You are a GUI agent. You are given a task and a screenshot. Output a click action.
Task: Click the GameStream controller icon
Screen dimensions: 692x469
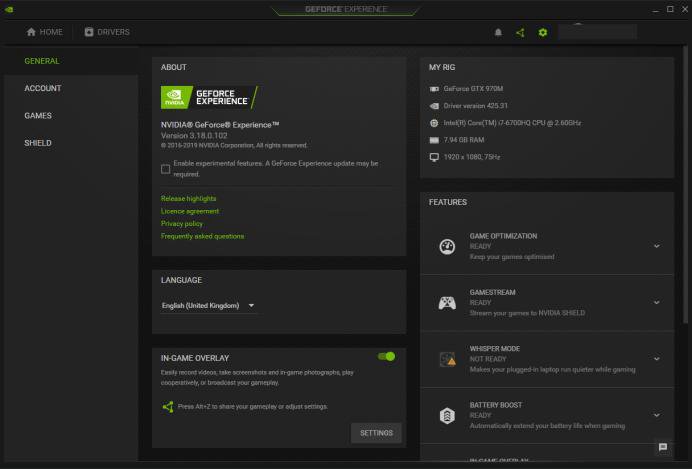(447, 303)
